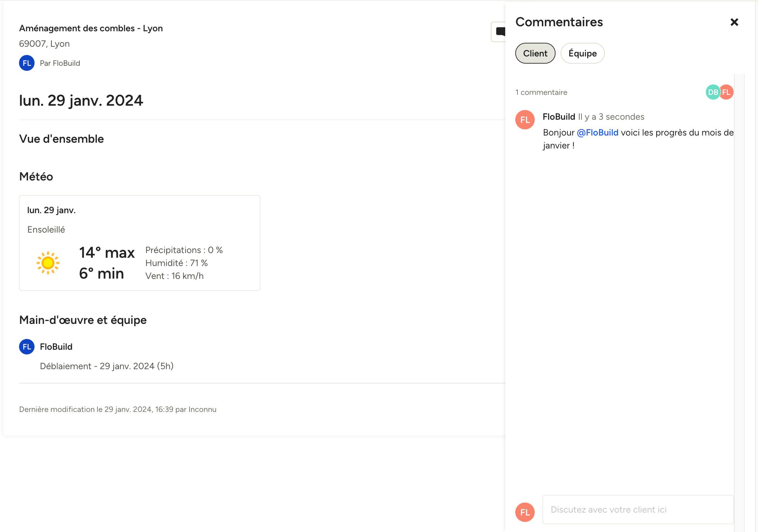Click the FL avatar beside the message input
The image size is (758, 532).
[x=525, y=512]
